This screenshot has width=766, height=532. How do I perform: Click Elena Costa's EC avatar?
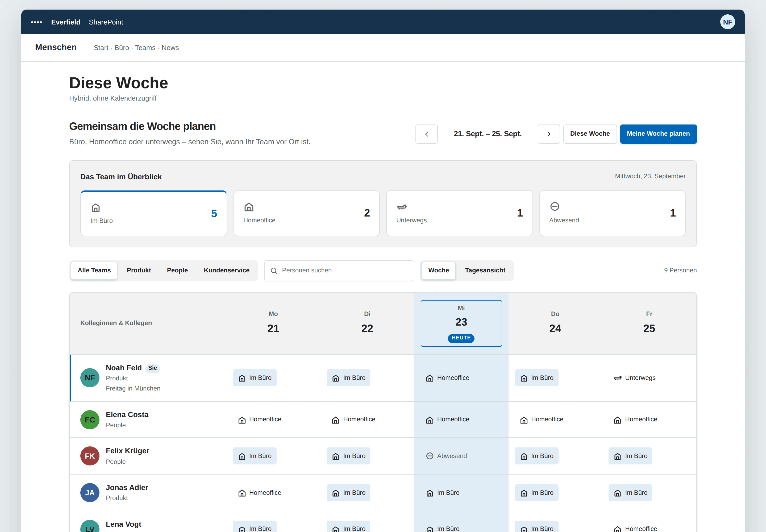tap(90, 420)
